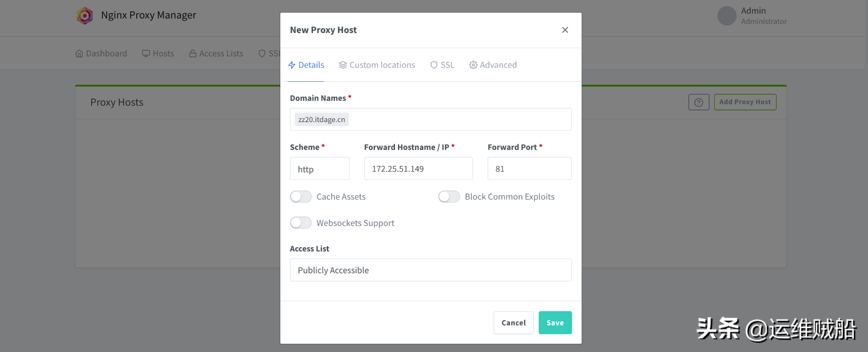Click the Nginx Proxy Manager logo
Image resolution: width=868 pixels, height=352 pixels.
click(85, 15)
